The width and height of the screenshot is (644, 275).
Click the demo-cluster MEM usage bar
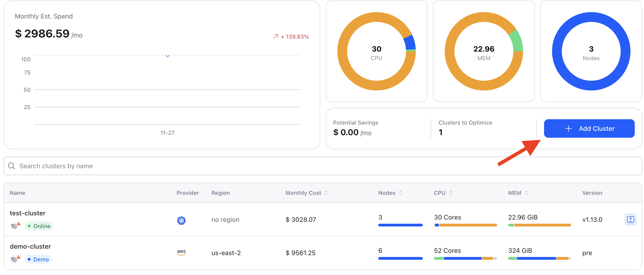[539, 258]
